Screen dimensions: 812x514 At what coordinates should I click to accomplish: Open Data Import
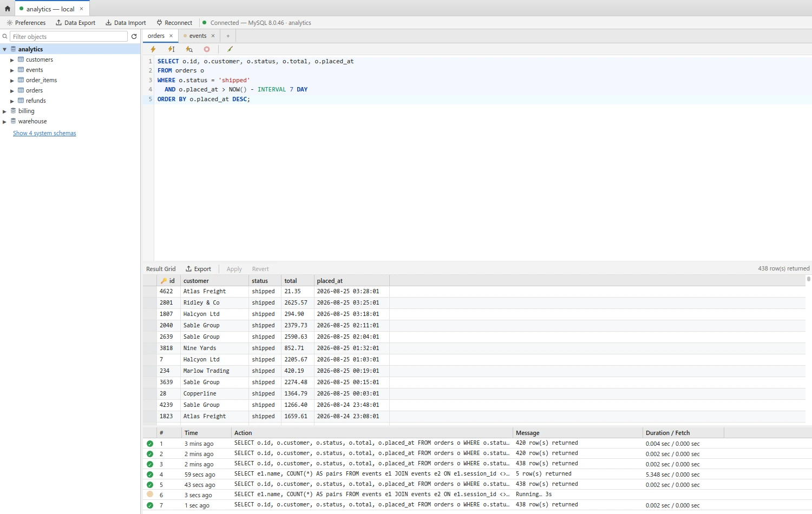click(126, 23)
